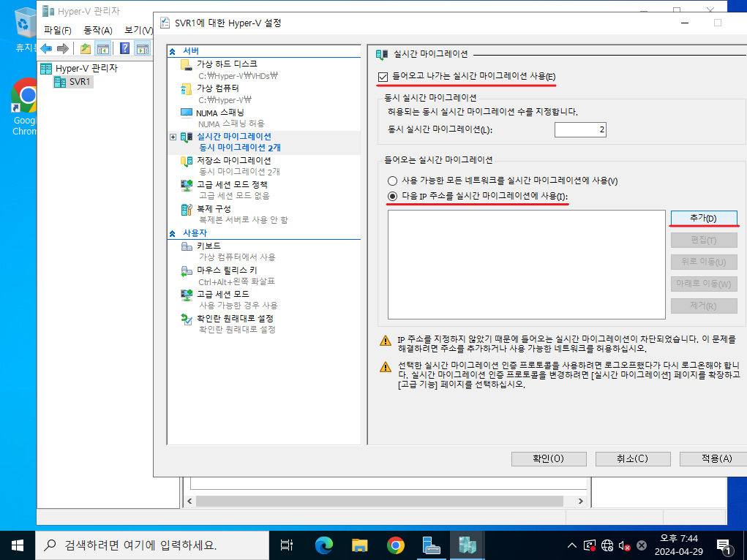Click the empty IP address list box
The width and height of the screenshot is (747, 560).
527,265
